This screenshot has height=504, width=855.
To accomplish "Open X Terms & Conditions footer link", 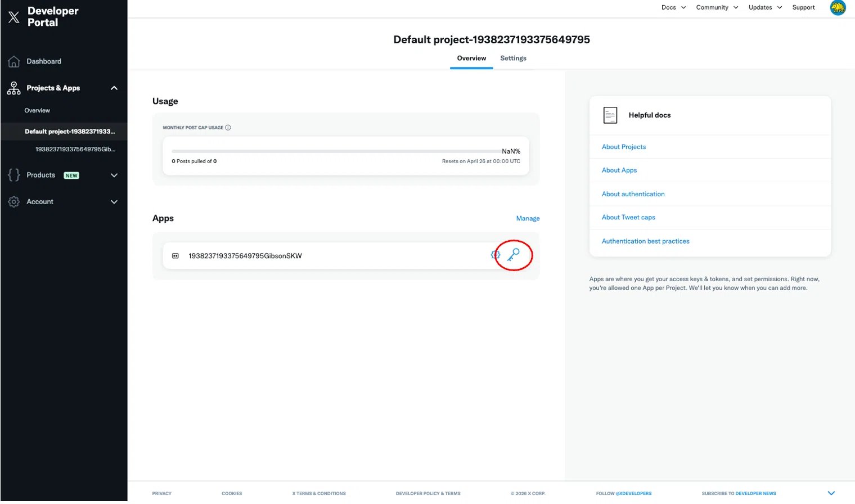I will pos(319,494).
